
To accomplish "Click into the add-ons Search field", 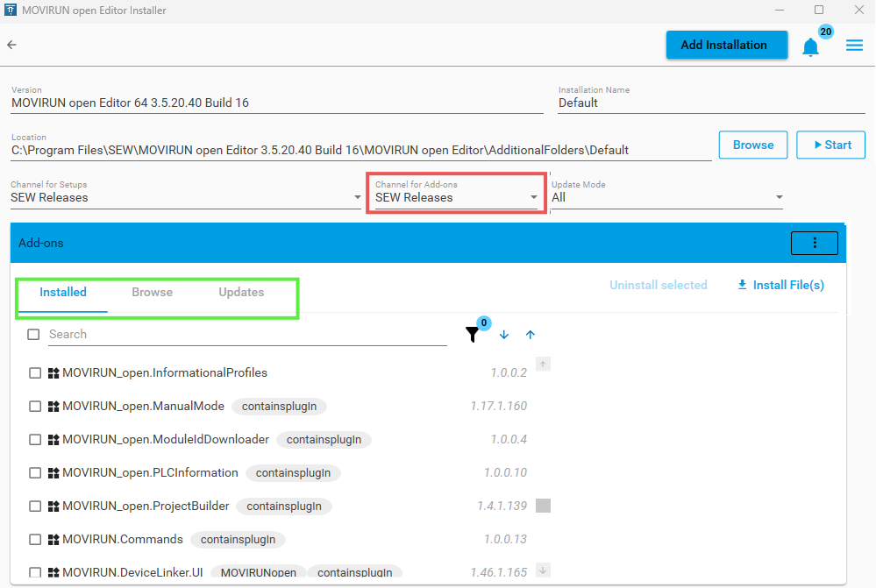I will (246, 335).
